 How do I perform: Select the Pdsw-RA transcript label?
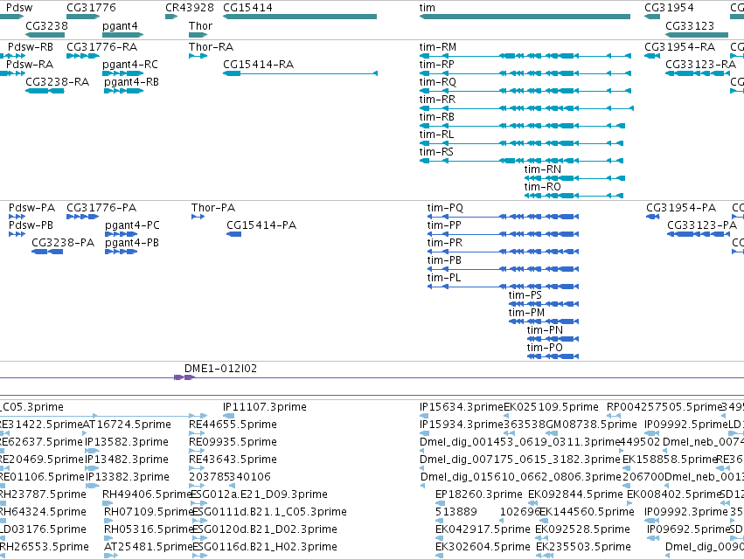click(30, 65)
